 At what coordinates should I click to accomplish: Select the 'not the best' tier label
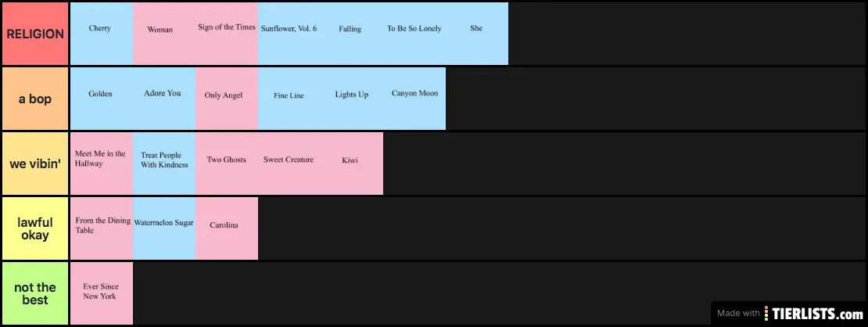coord(35,293)
